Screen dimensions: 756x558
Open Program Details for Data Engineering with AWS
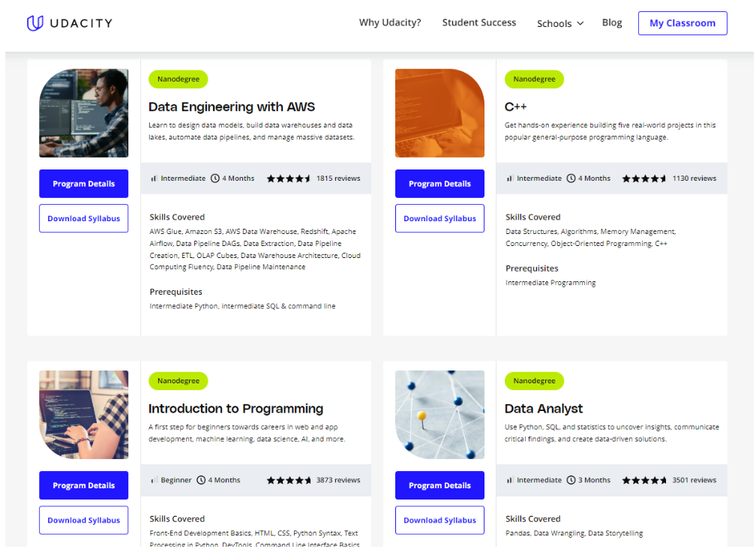coord(83,184)
